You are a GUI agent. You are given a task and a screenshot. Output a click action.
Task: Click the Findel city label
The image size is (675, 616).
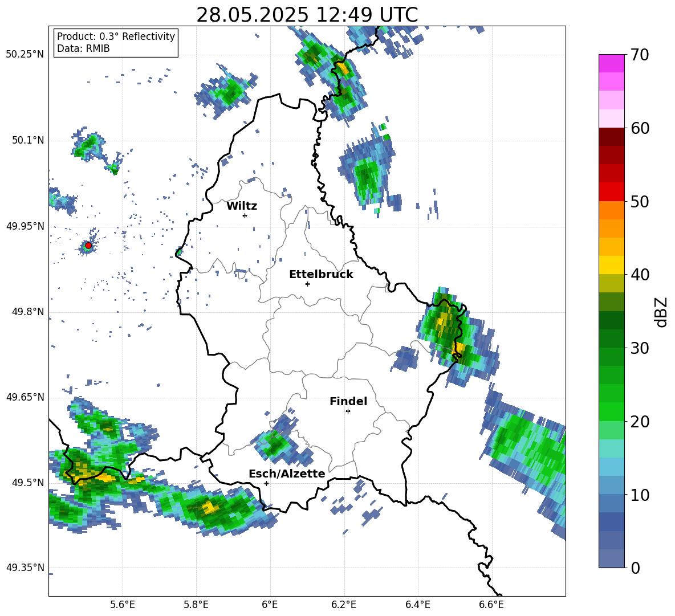point(348,401)
